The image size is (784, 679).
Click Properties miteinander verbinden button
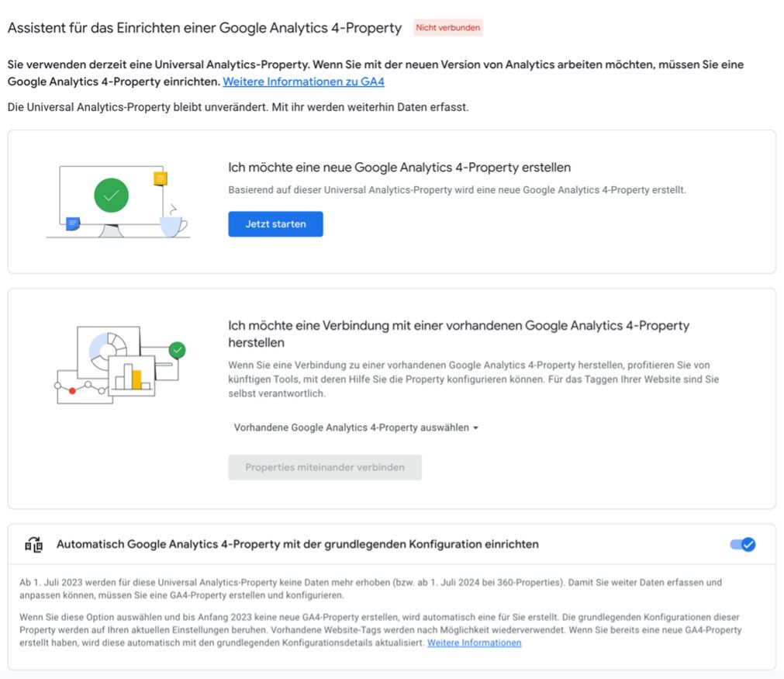pyautogui.click(x=325, y=467)
